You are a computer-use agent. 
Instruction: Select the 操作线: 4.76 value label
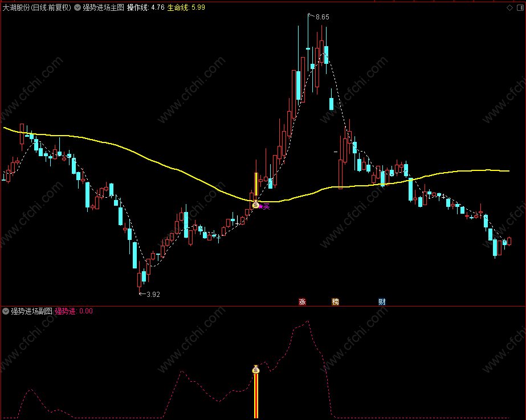[145, 7]
